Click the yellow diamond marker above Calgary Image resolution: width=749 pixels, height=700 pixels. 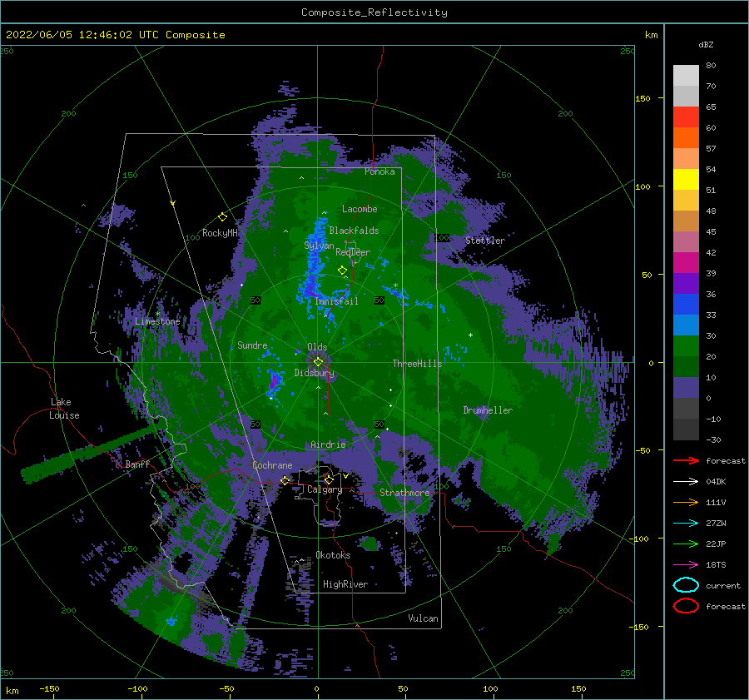(329, 479)
